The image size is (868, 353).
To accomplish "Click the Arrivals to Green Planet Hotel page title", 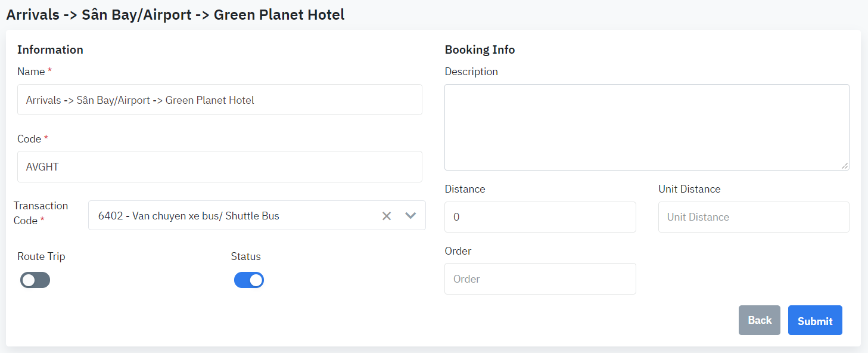I will click(175, 15).
